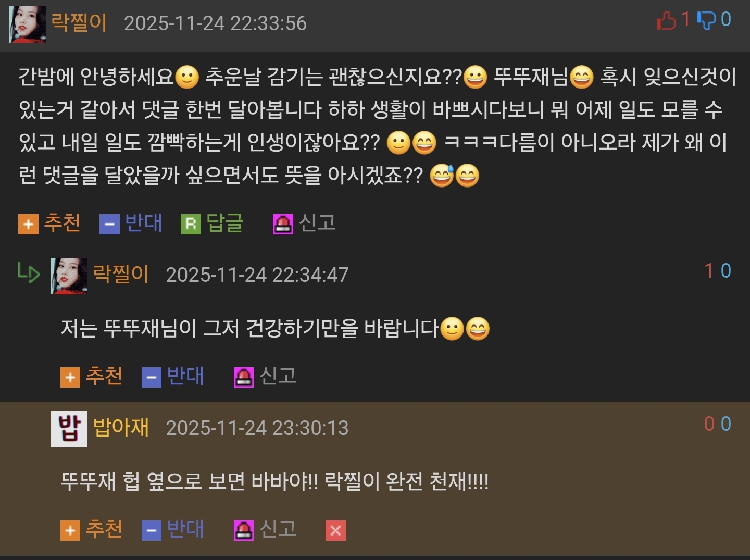Click the 답글 reply text link
The width and height of the screenshot is (750, 560).
225,223
